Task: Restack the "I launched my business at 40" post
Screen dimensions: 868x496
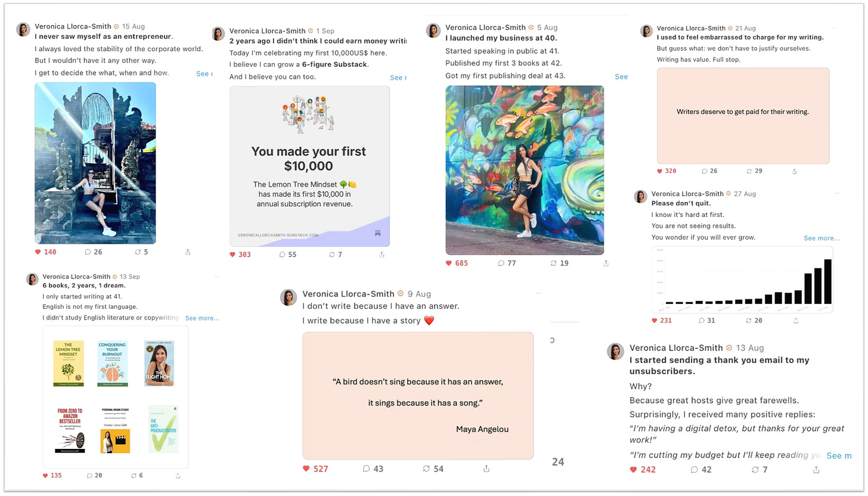Action: (x=560, y=263)
